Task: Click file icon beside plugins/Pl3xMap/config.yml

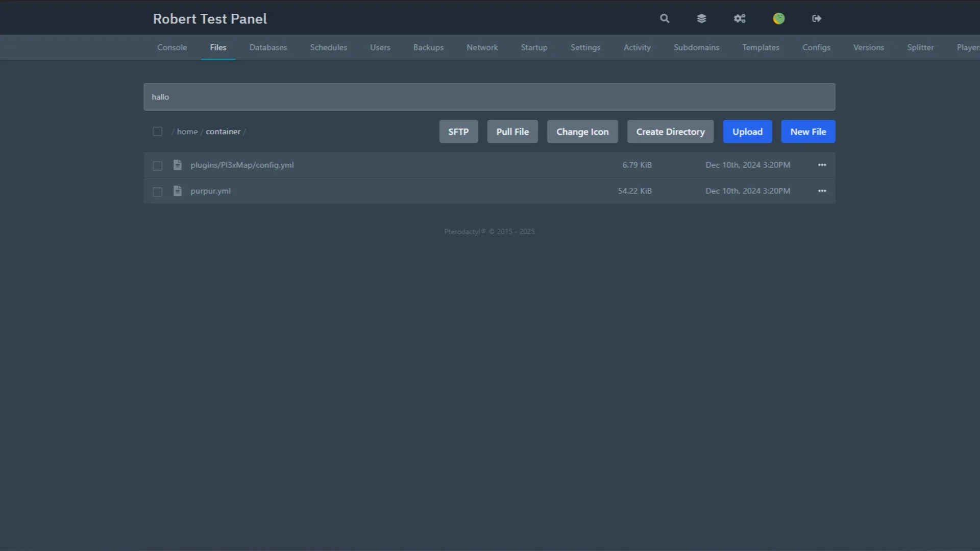Action: coord(177,165)
